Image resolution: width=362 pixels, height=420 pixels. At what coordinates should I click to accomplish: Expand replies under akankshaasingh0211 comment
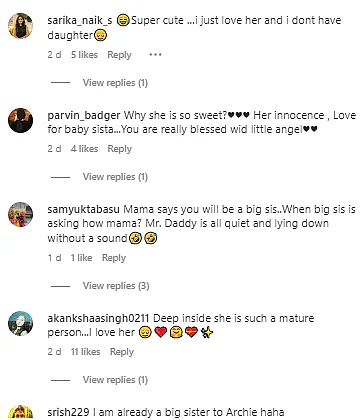click(115, 380)
